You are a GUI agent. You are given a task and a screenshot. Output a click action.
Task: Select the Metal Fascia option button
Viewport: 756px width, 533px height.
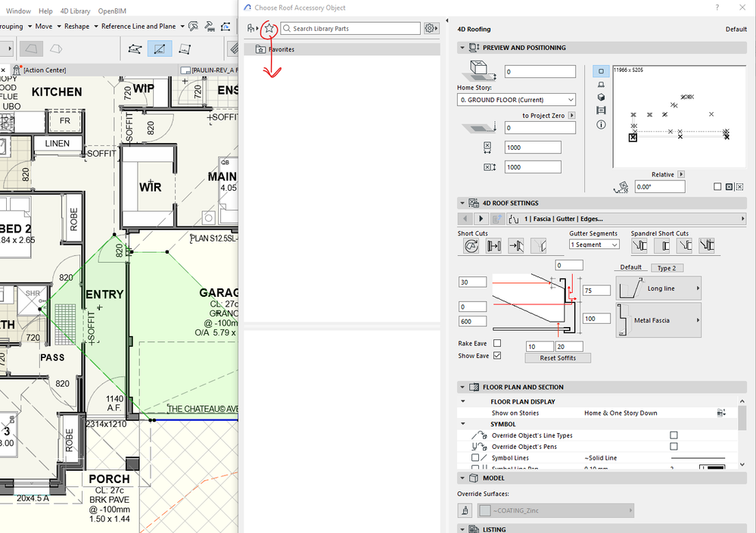658,319
